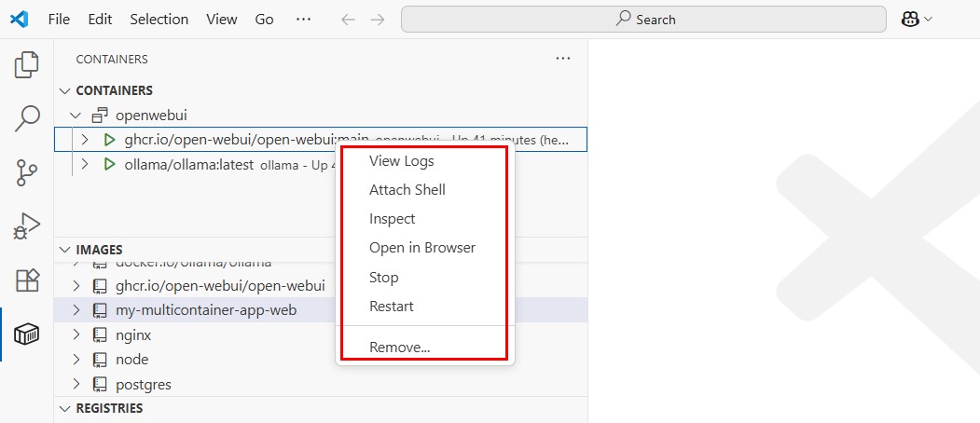Expand the nginx image node
The image size is (980, 423).
[x=76, y=334]
